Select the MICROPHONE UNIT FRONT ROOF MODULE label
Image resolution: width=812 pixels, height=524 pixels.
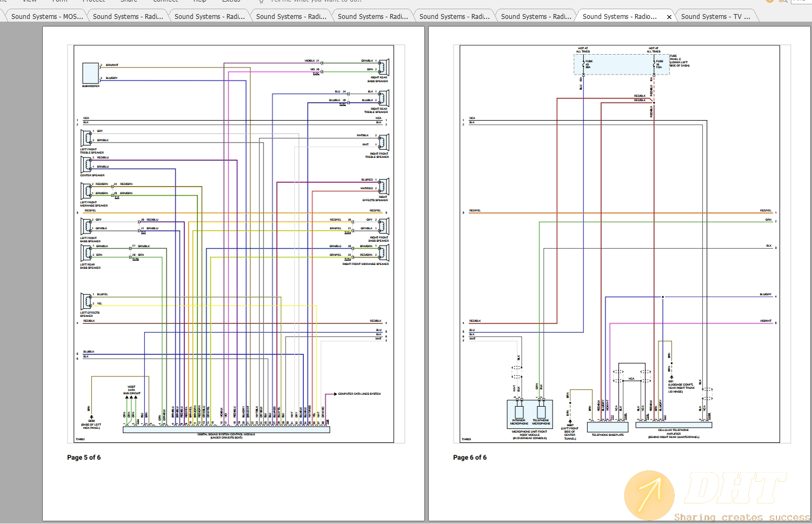[x=529, y=435]
